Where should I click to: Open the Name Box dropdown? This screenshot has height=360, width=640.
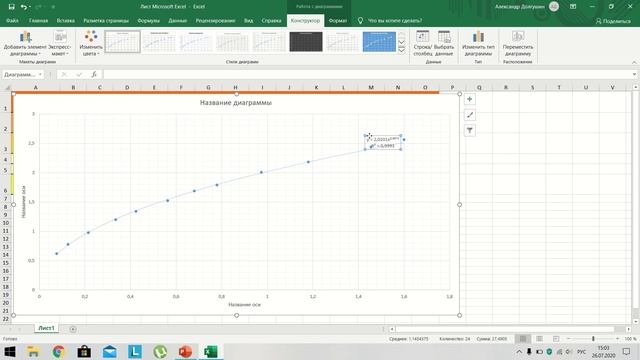click(x=40, y=74)
